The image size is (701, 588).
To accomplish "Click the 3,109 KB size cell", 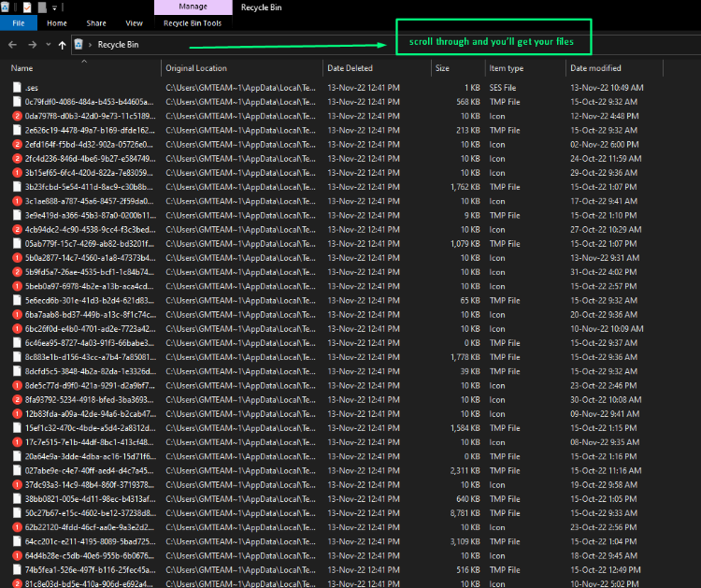I will point(465,541).
